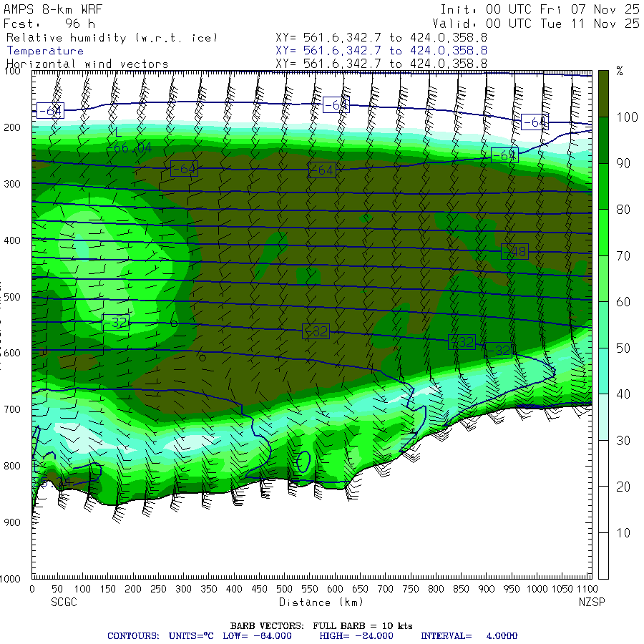Click the 10 label on the color bar
Viewport: 644px width, 644px height.
tap(623, 532)
